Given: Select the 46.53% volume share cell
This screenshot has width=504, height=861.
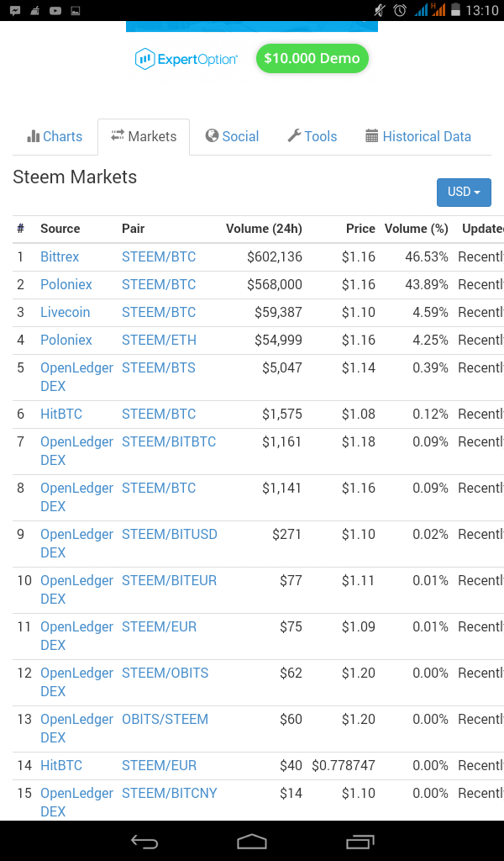Looking at the screenshot, I should pyautogui.click(x=427, y=256).
